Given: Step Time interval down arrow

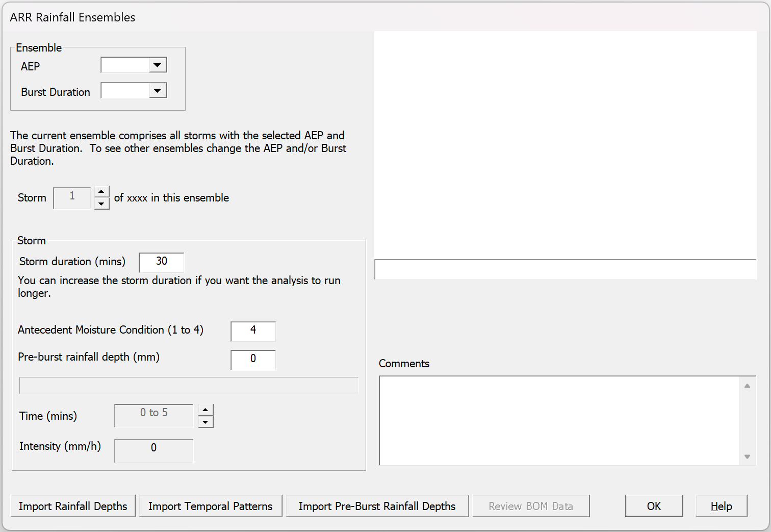Looking at the screenshot, I should pos(205,422).
